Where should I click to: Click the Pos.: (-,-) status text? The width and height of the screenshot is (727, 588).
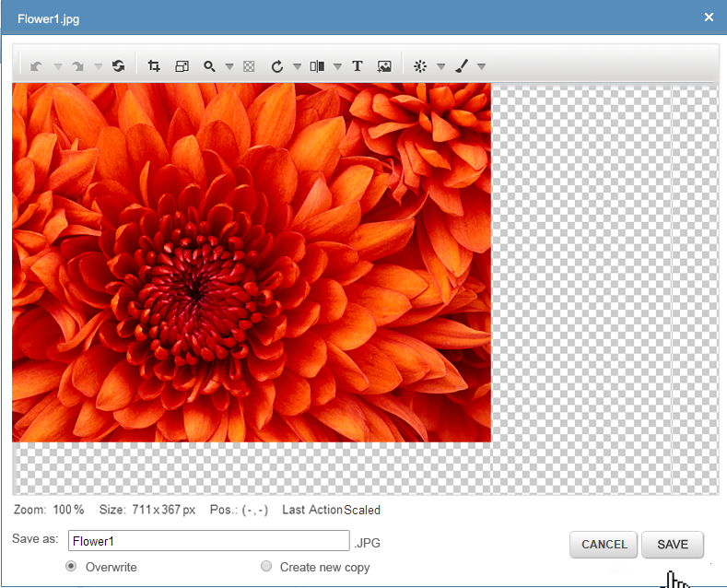tap(239, 510)
